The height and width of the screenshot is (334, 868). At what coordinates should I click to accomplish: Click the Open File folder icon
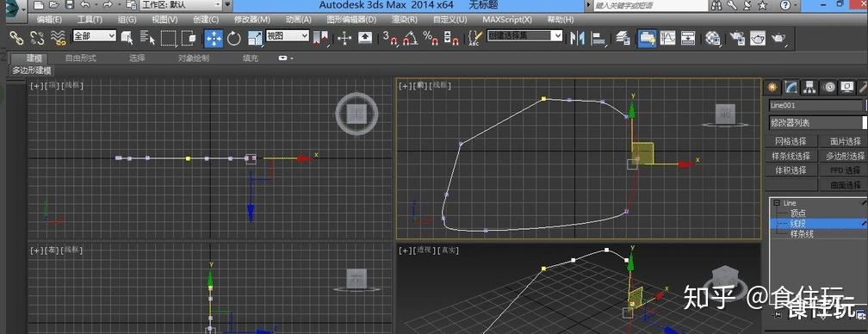pos(53,5)
